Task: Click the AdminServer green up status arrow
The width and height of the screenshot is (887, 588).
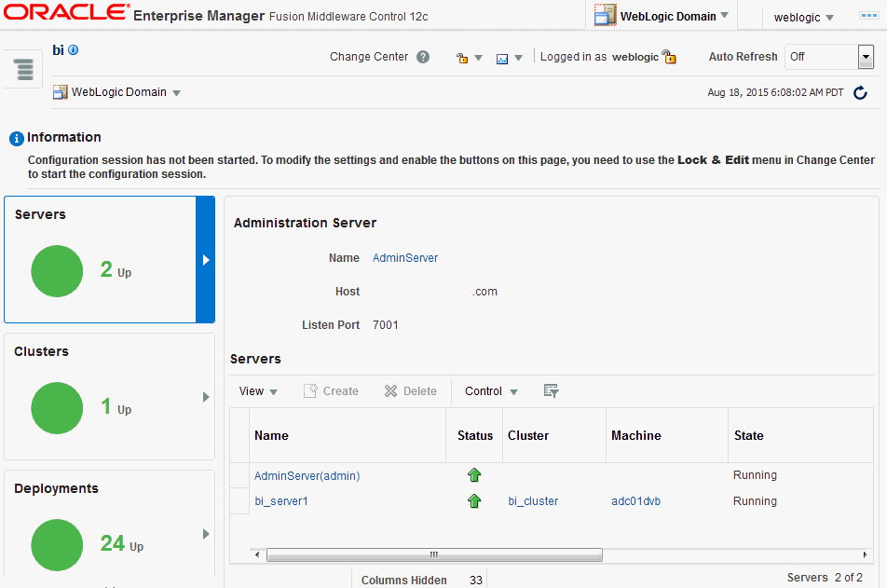Action: [x=474, y=475]
